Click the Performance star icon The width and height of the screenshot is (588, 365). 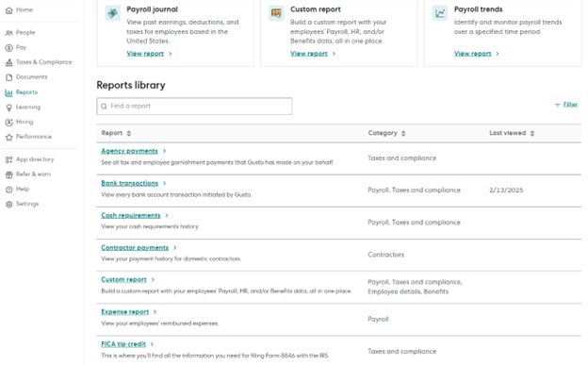pos(9,137)
